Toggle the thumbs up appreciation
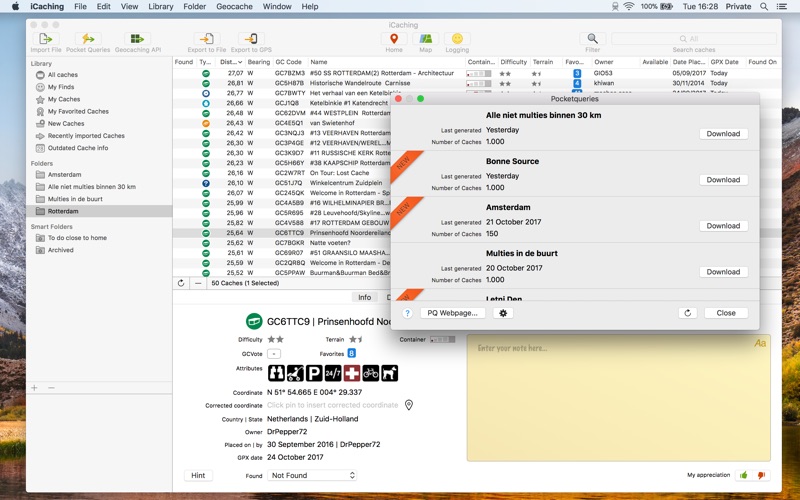This screenshot has width=800, height=500. pos(743,475)
